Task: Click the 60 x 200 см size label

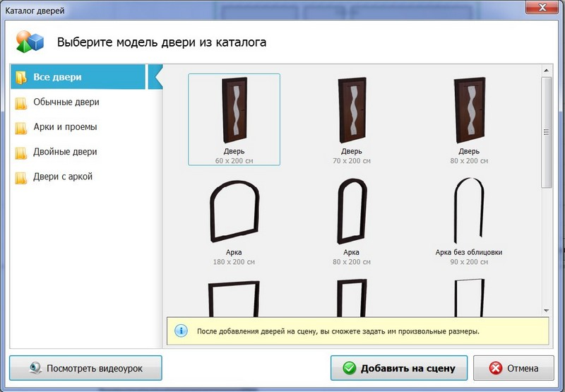Action: click(x=234, y=161)
